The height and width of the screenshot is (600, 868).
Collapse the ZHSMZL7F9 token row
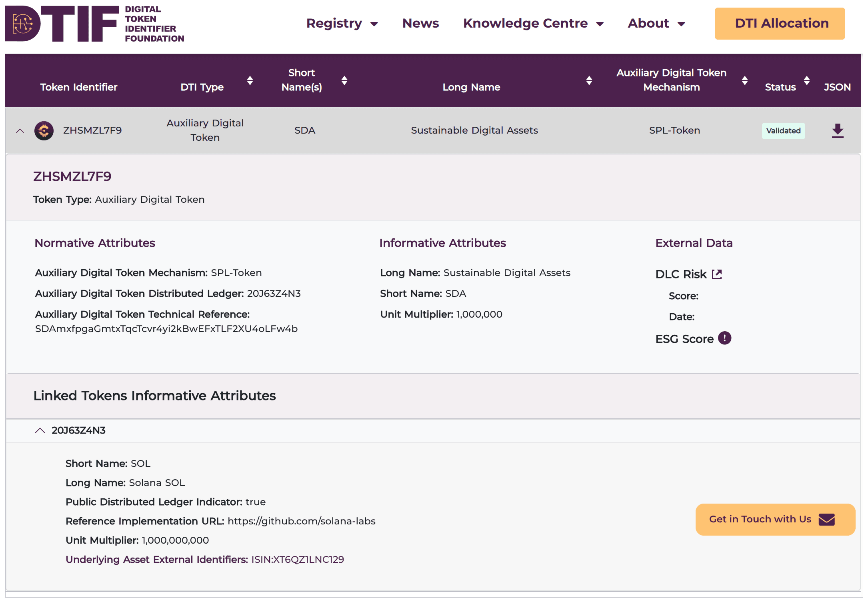pos(20,131)
